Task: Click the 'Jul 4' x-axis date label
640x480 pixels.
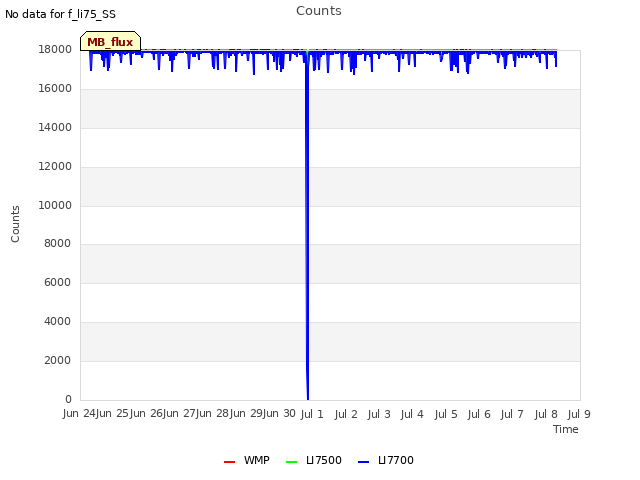Action: [x=412, y=414]
